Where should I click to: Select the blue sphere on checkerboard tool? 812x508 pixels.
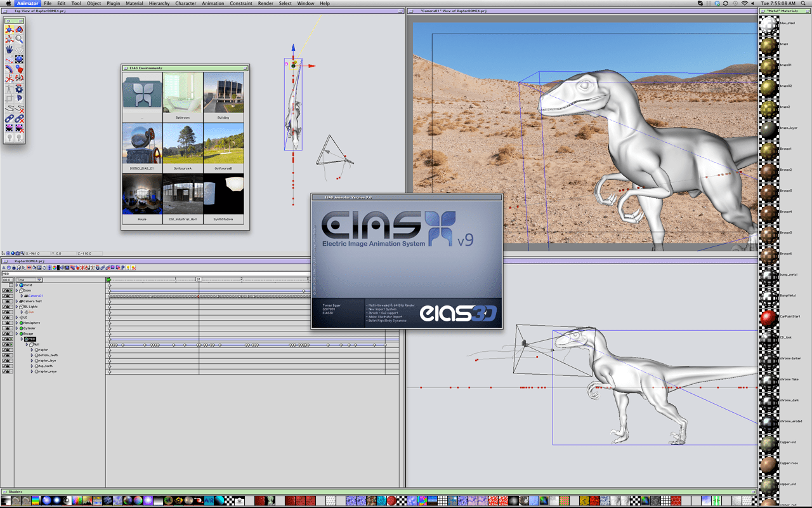click(19, 59)
